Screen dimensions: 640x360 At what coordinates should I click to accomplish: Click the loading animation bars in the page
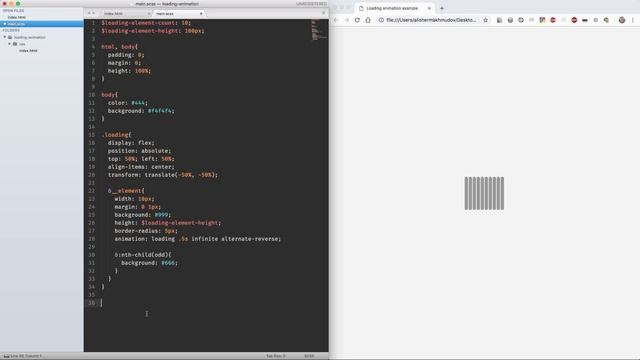484,193
